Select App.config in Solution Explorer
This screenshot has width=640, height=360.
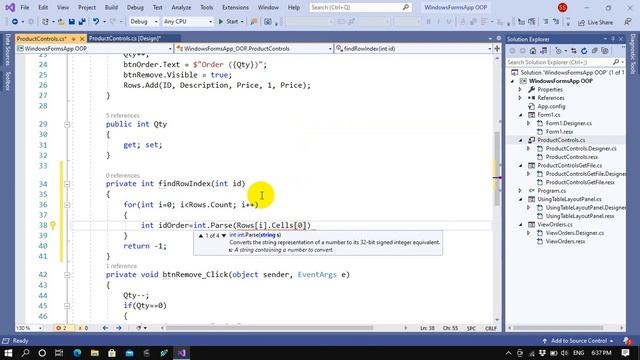[x=551, y=107]
